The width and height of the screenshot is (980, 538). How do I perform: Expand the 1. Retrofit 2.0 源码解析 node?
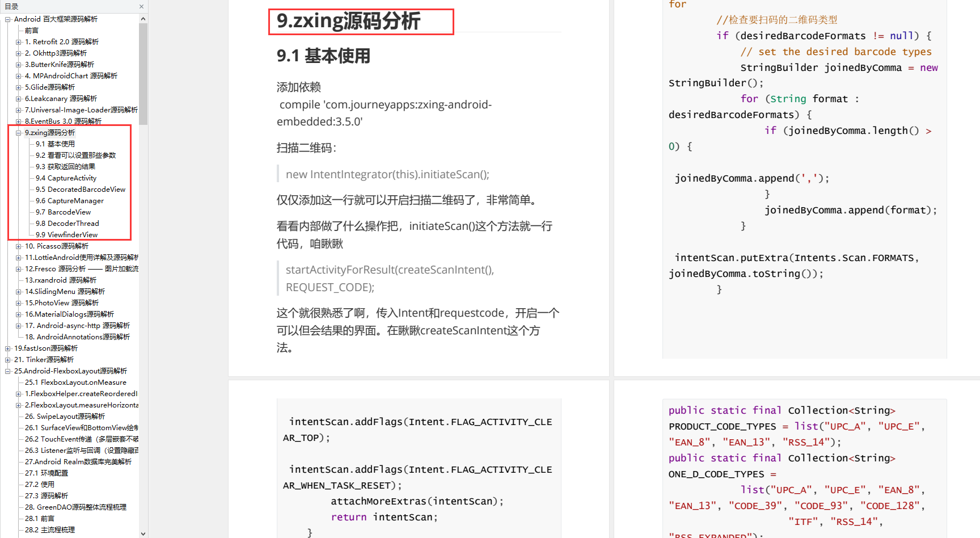pyautogui.click(x=19, y=42)
